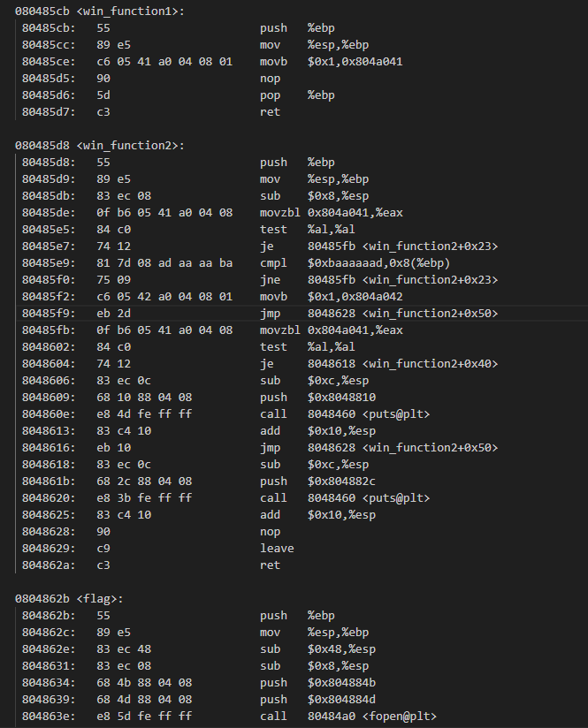The width and height of the screenshot is (588, 728).
Task: Click the puts@plt call at address 8048620
Action: (x=341, y=498)
